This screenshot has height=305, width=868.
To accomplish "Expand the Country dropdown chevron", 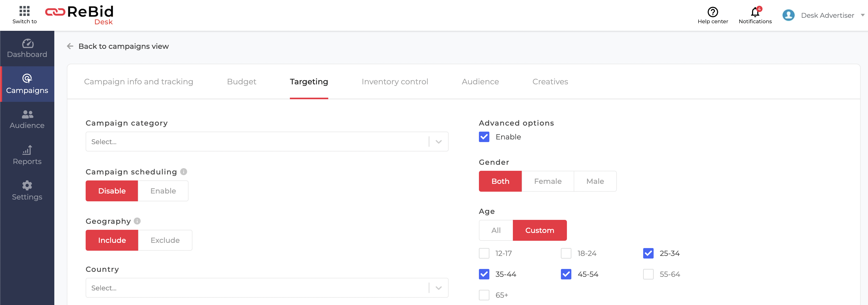I will tap(438, 288).
